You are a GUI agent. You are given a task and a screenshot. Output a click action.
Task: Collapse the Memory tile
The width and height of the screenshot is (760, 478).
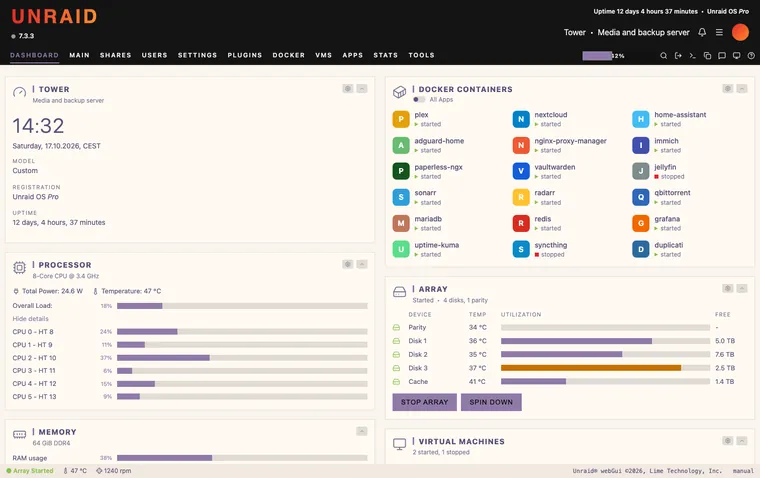point(362,431)
